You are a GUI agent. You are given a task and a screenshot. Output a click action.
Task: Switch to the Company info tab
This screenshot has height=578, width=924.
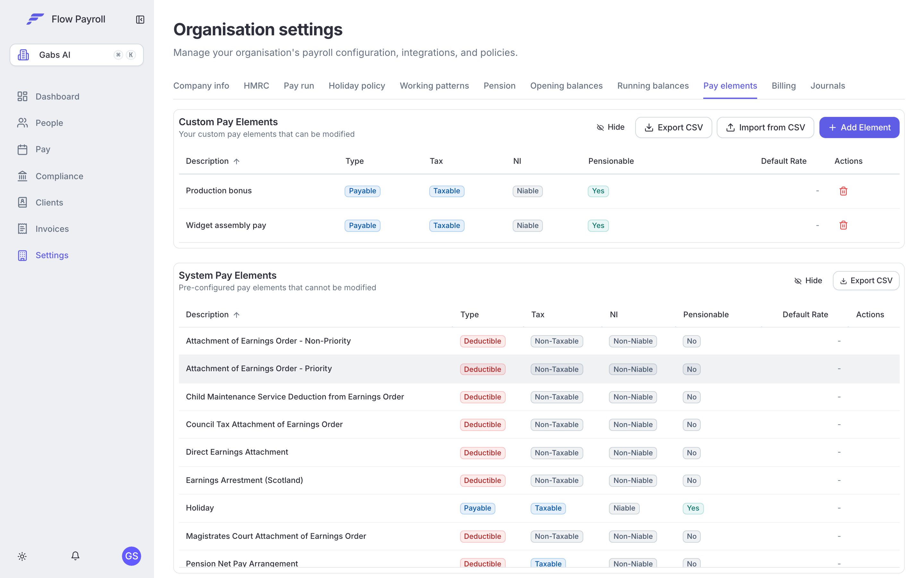(201, 86)
